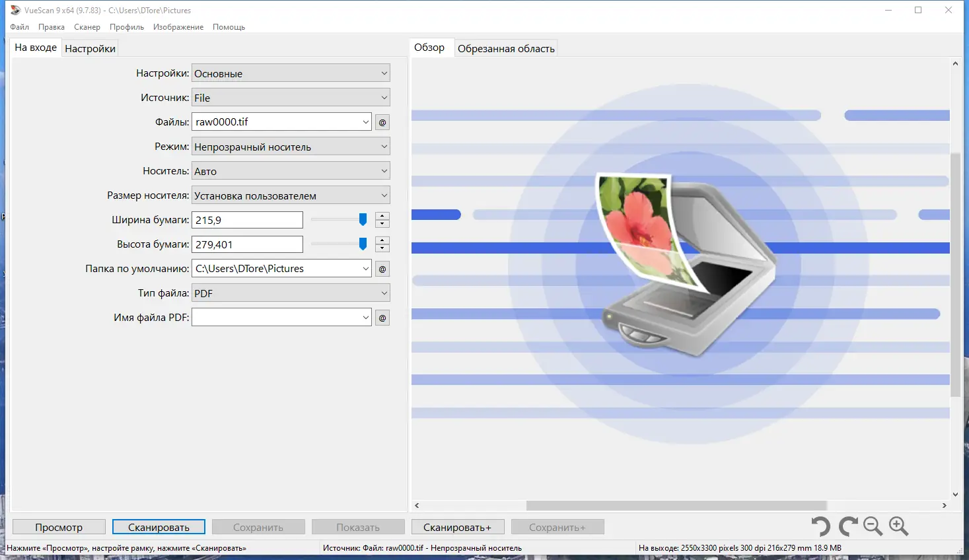Image resolution: width=969 pixels, height=560 pixels.
Task: Click the preview horizontal scrollbar thumb
Action: (676, 505)
